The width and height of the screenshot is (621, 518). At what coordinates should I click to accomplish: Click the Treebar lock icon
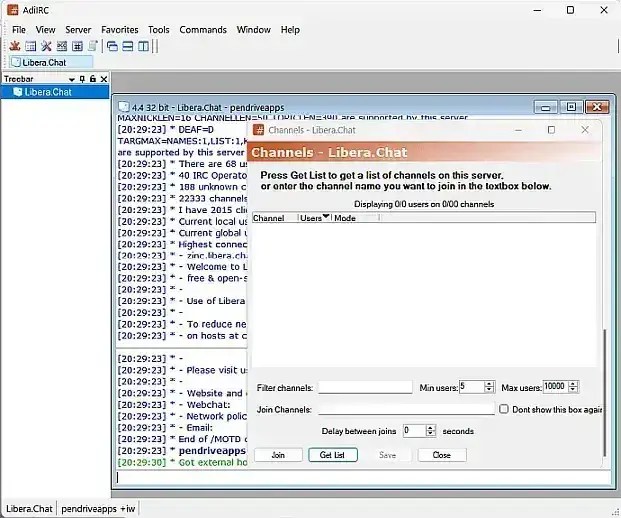click(x=93, y=79)
